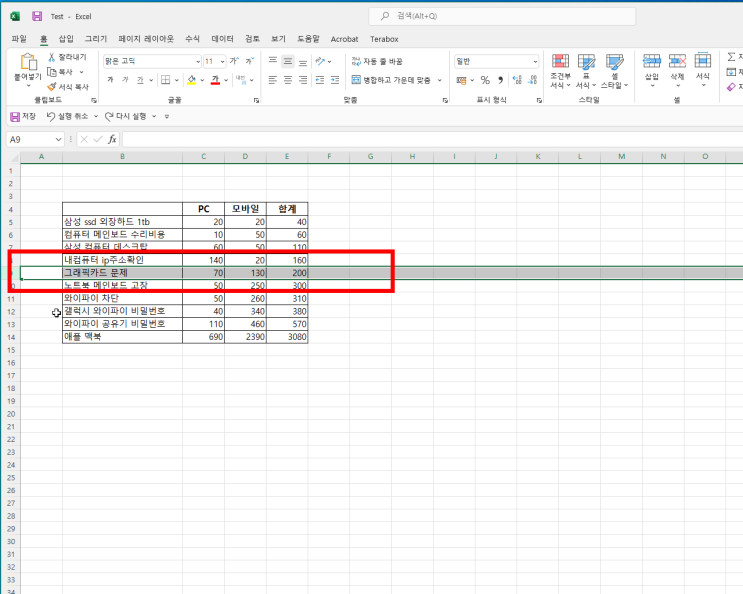
Task: Open the 파일 (File) tab
Action: (19, 39)
